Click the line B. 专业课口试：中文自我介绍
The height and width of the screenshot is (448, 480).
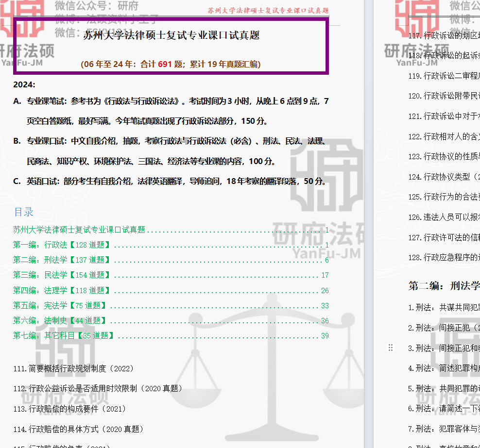click(169, 141)
